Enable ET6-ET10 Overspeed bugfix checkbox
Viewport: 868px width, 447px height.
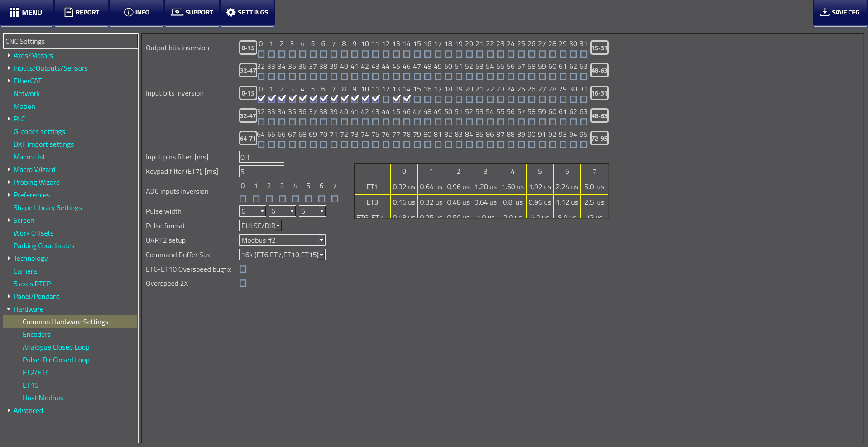pos(243,269)
